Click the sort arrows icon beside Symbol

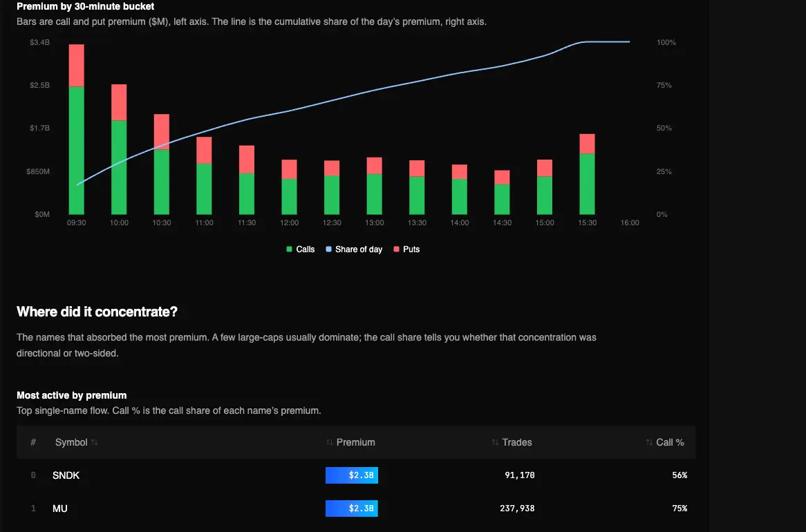pos(94,443)
